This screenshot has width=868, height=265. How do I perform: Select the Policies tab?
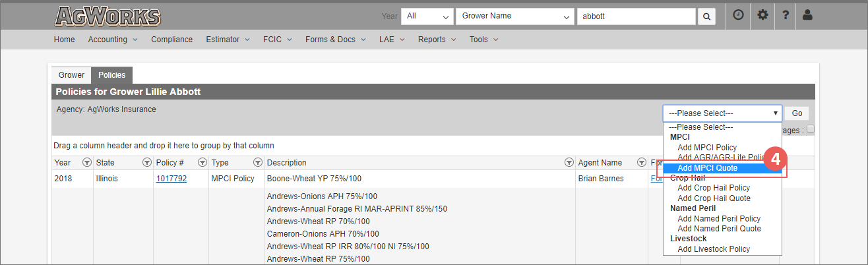(112, 75)
